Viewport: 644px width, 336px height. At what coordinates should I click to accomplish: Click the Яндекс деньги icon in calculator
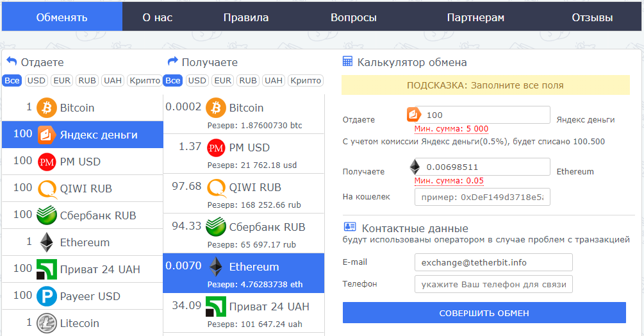(x=413, y=114)
